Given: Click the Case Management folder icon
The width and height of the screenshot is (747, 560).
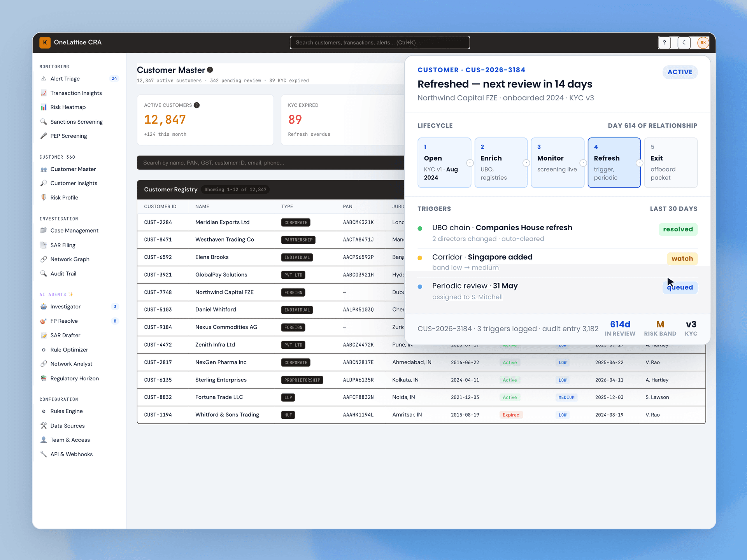Looking at the screenshot, I should click(x=44, y=231).
